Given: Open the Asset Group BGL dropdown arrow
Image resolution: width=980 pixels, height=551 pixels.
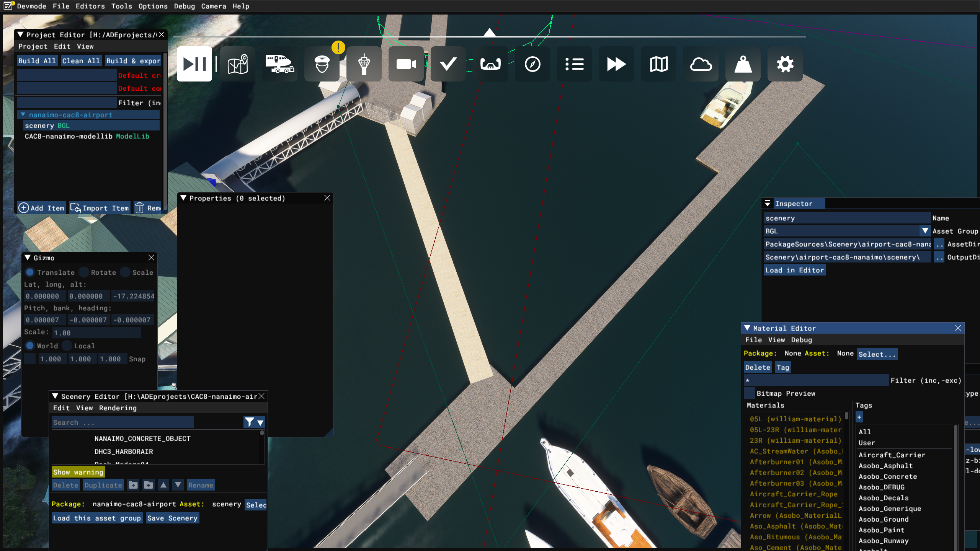Looking at the screenshot, I should (925, 231).
